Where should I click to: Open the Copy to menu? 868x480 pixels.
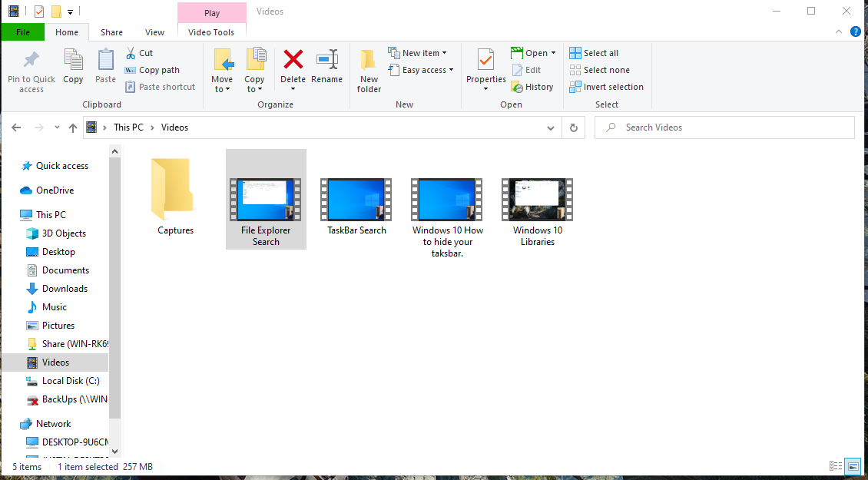click(x=255, y=71)
